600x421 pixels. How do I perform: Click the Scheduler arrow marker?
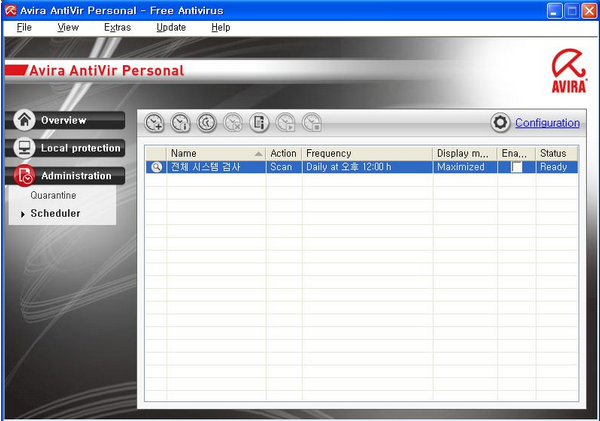[x=23, y=214]
